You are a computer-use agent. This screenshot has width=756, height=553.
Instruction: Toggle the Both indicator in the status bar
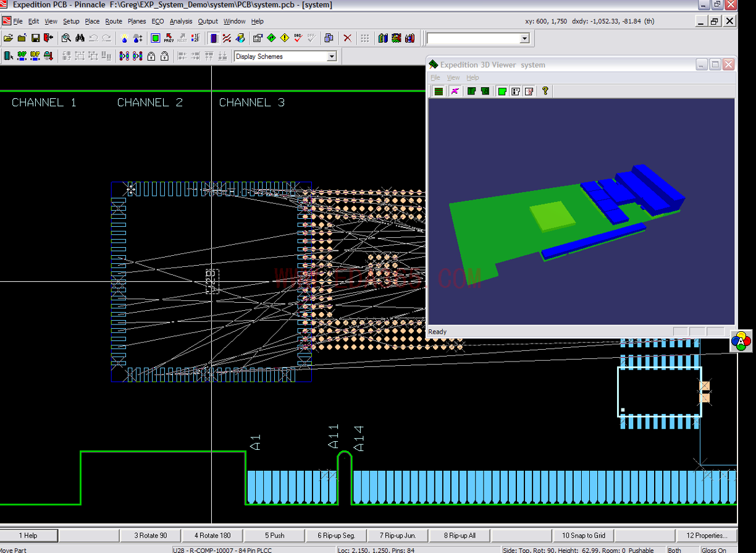click(x=674, y=550)
